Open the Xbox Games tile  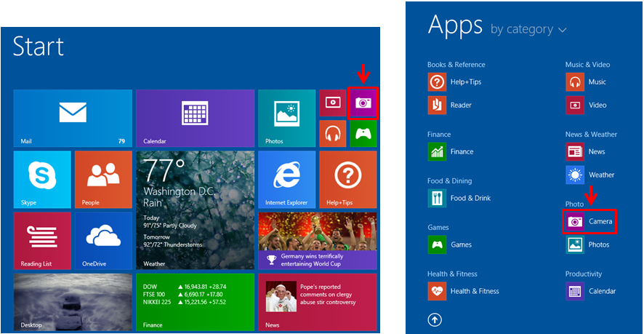[x=363, y=133]
